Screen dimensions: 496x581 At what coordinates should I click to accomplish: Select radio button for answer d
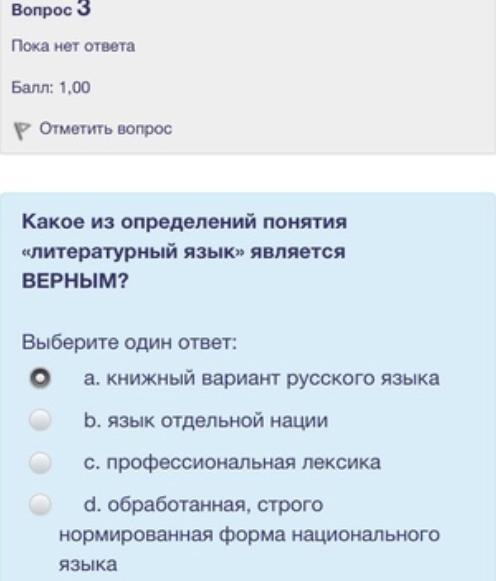tap(40, 504)
